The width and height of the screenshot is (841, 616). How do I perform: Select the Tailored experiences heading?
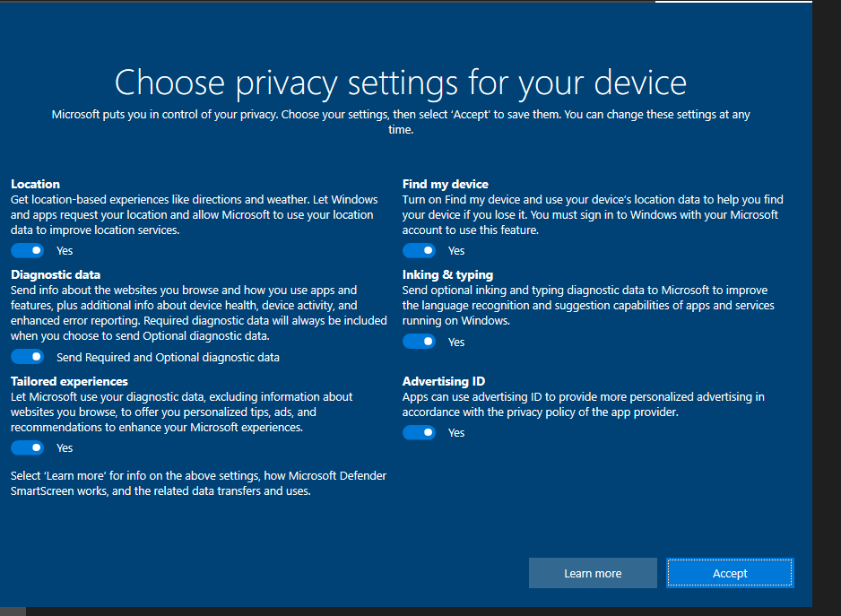(69, 381)
